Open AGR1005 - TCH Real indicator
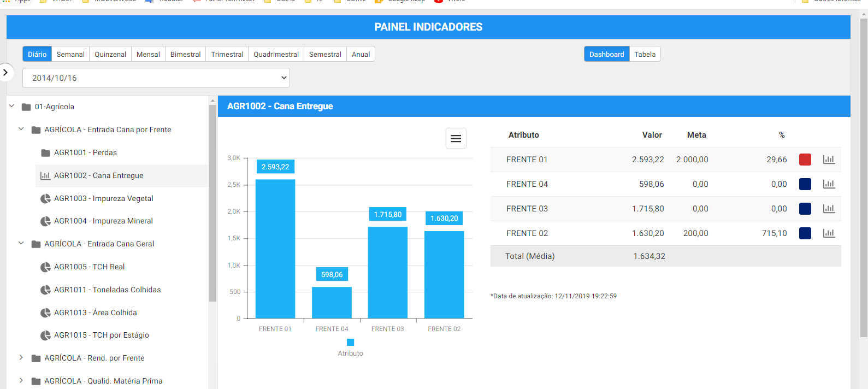 pyautogui.click(x=89, y=267)
